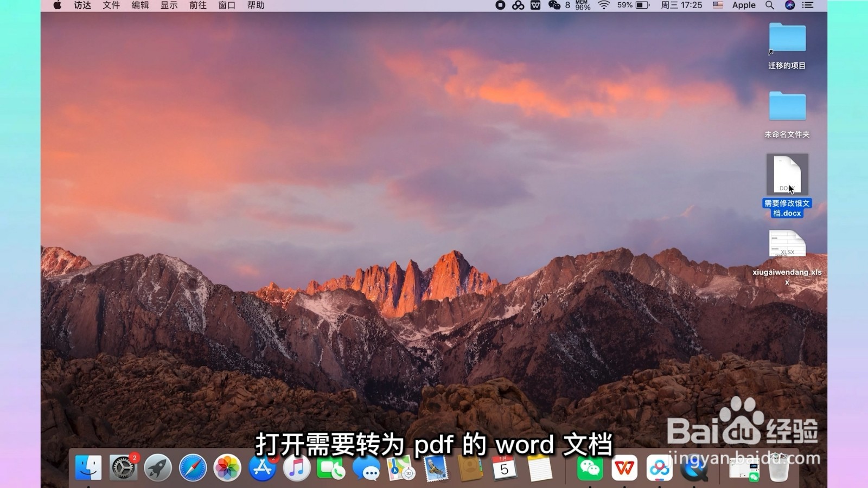Image resolution: width=868 pixels, height=488 pixels.
Task: Open Spotlight search in the menu bar
Action: point(769,6)
